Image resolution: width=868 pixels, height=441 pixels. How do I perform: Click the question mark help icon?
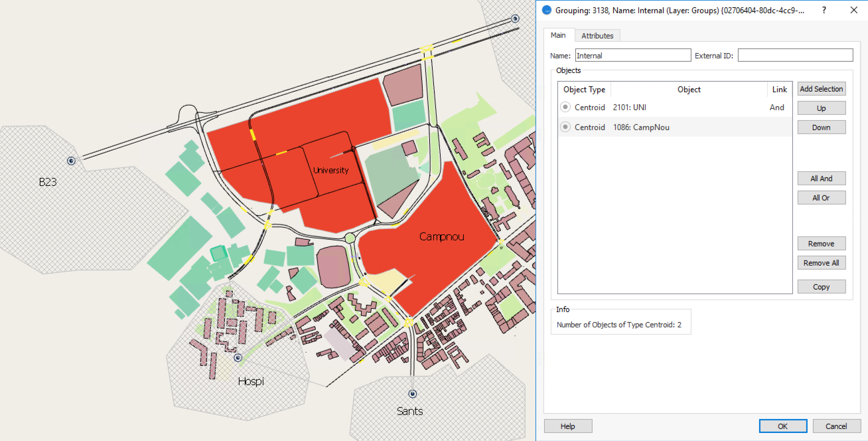[824, 11]
